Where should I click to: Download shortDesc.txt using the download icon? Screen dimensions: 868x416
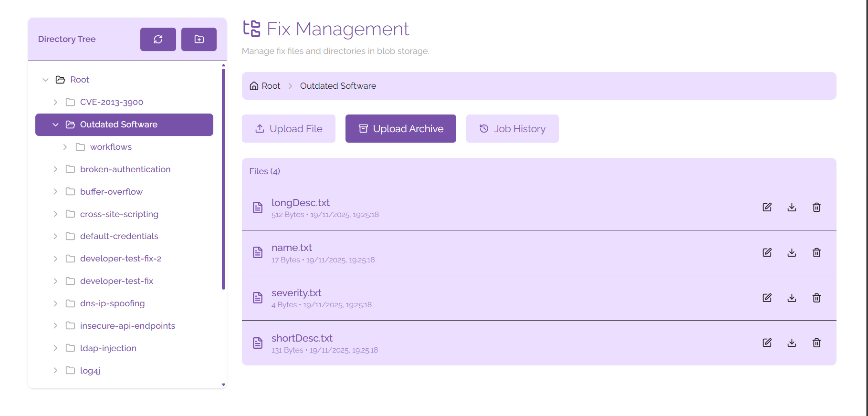pyautogui.click(x=792, y=343)
